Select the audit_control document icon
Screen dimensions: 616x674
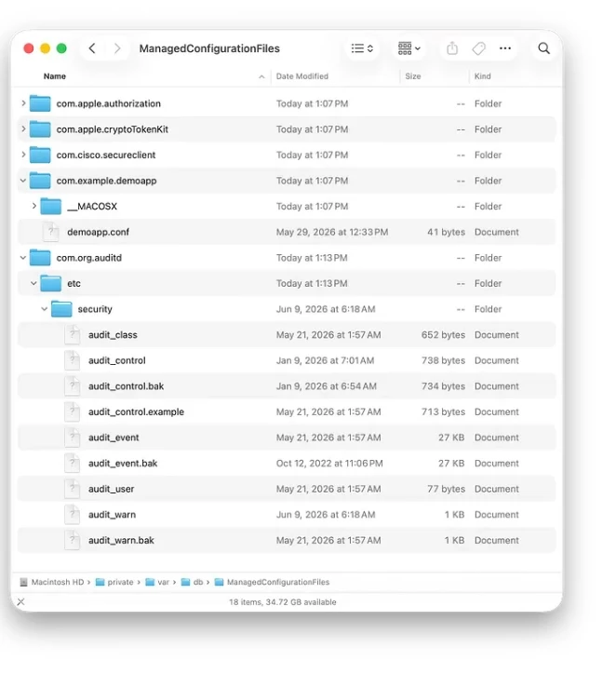(73, 360)
